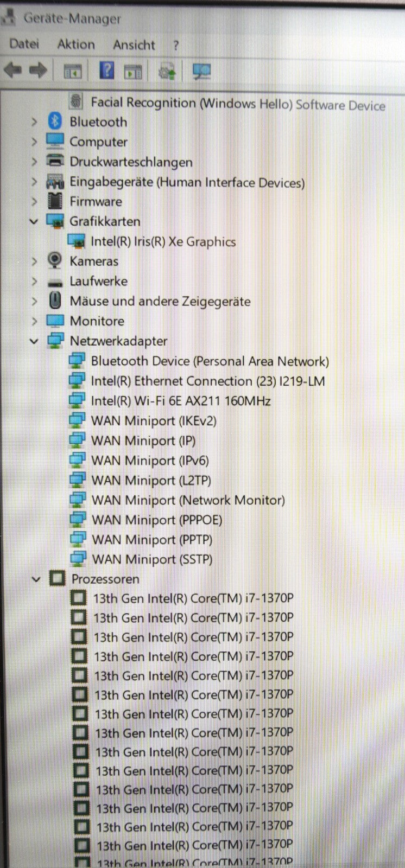
Task: Click the Firmware chip icon
Action: 55,201
